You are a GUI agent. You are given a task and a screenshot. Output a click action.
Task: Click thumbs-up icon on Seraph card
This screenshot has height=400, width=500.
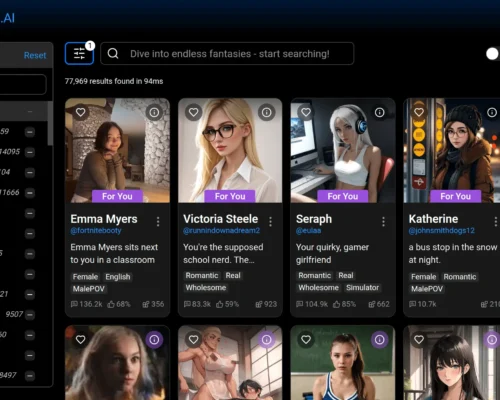pos(337,304)
